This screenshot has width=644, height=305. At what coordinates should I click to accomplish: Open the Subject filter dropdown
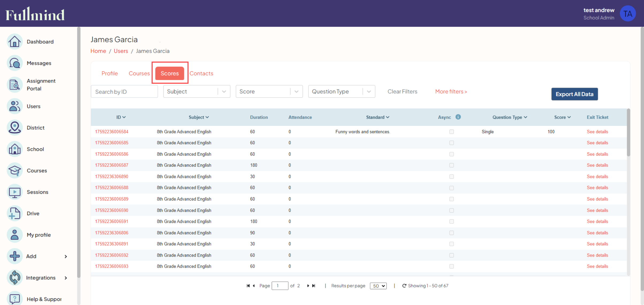(224, 91)
